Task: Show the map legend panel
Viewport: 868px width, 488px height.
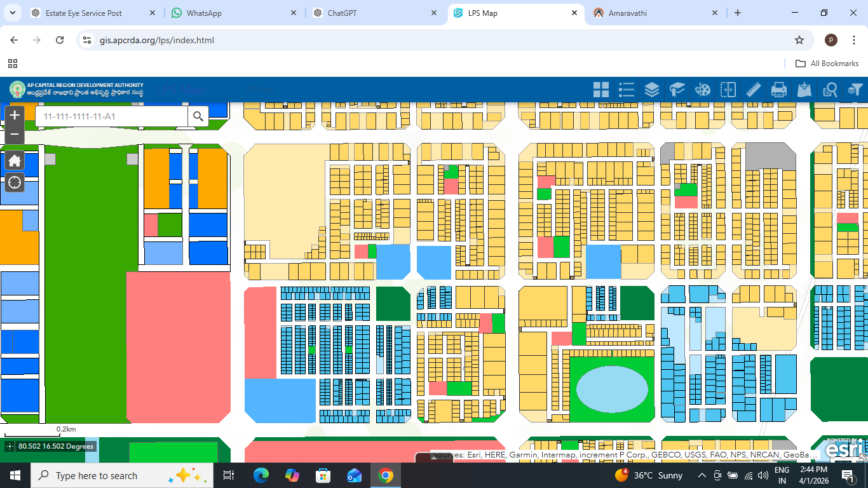Action: (x=626, y=90)
